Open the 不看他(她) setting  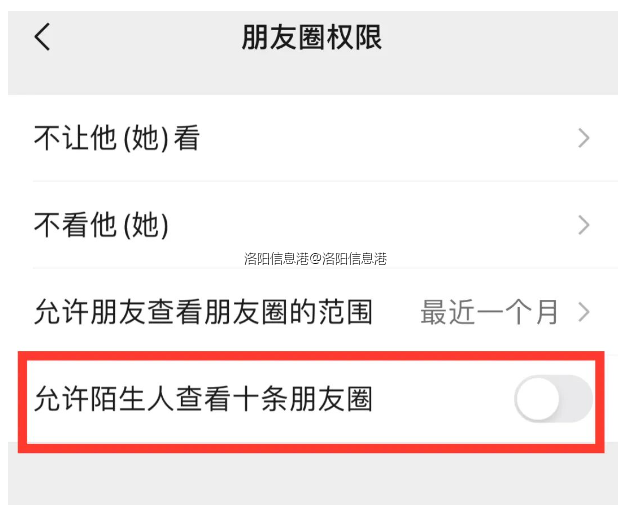click(101, 225)
